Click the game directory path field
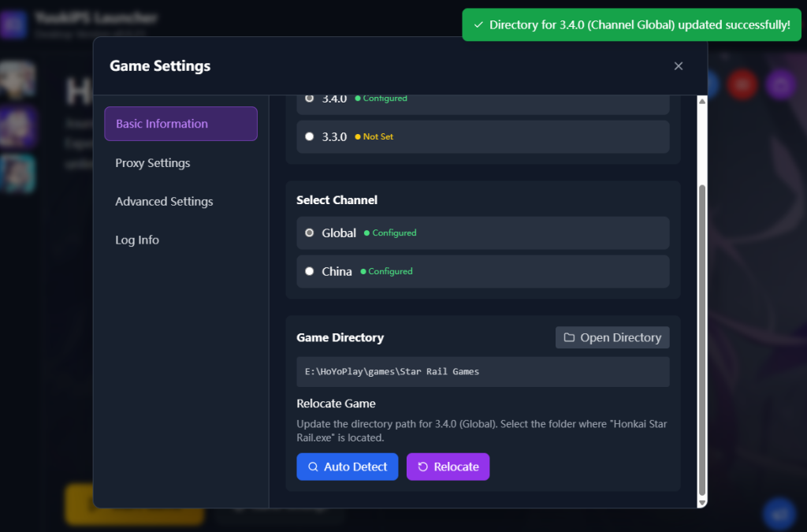This screenshot has height=532, width=807. point(482,372)
